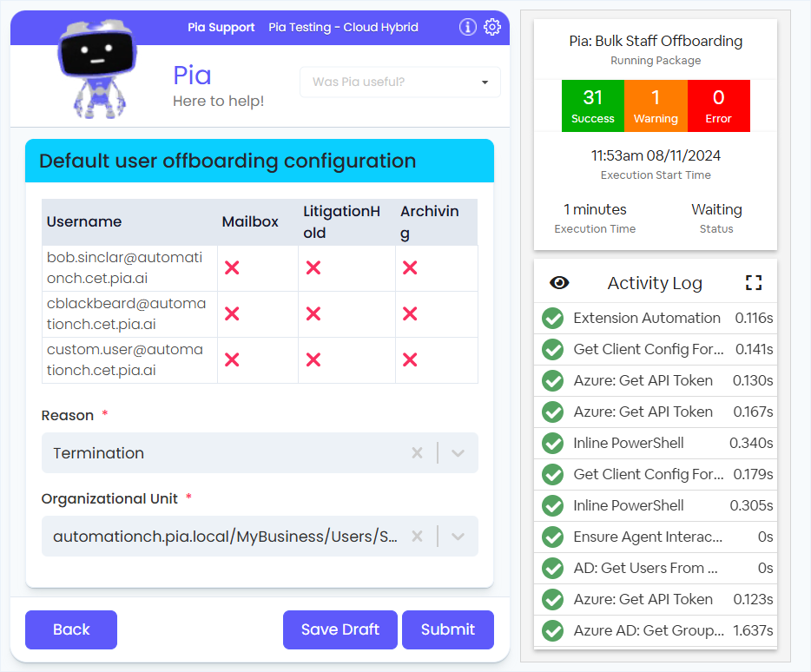Click the green check for the 0.123s Azure API Token entry

tap(553, 600)
